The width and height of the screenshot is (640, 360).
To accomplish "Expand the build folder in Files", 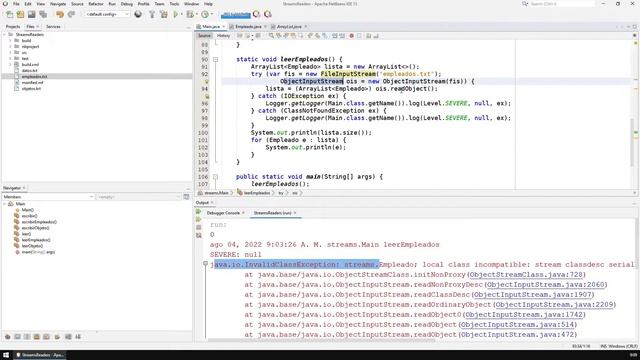I will click(x=10, y=41).
